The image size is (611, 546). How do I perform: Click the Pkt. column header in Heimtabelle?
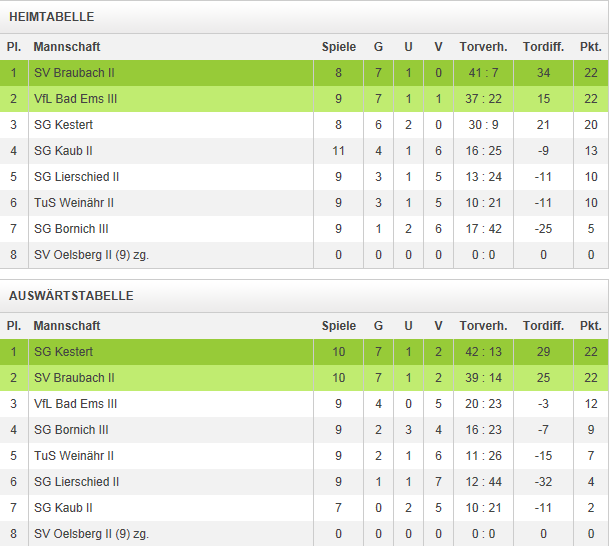pyautogui.click(x=590, y=47)
